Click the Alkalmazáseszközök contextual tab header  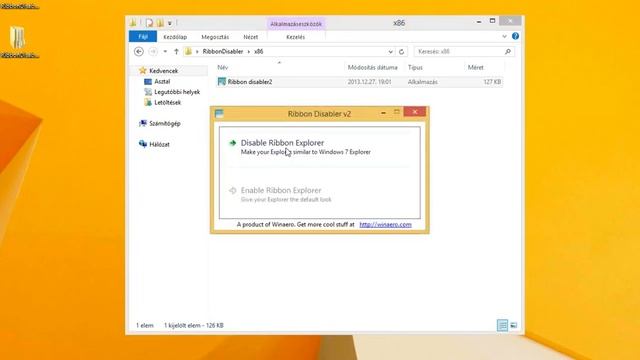pos(296,24)
